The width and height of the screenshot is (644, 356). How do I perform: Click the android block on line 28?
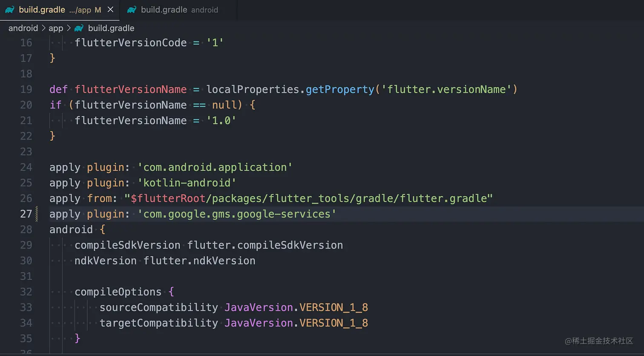[71, 230]
